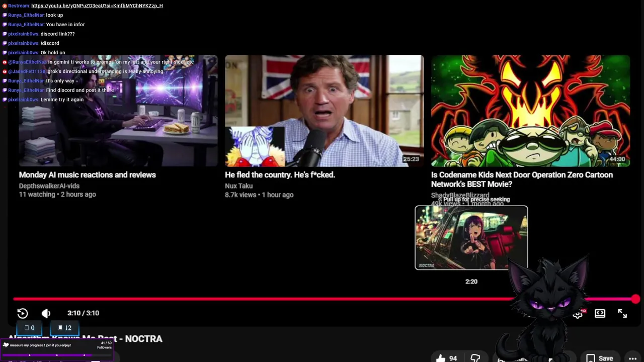Mute the video volume
Screen dimensions: 644x362
46,313
